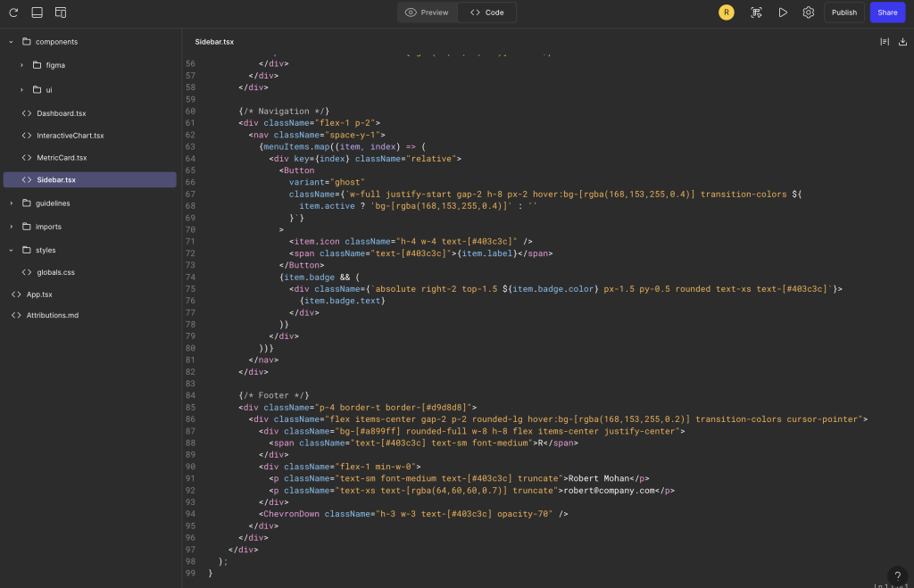Open the yellow R user avatar
914x588 pixels.
point(727,12)
